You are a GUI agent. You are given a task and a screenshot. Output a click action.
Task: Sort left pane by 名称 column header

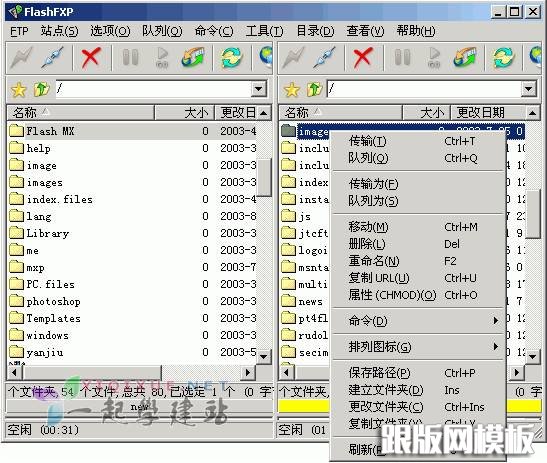point(81,113)
